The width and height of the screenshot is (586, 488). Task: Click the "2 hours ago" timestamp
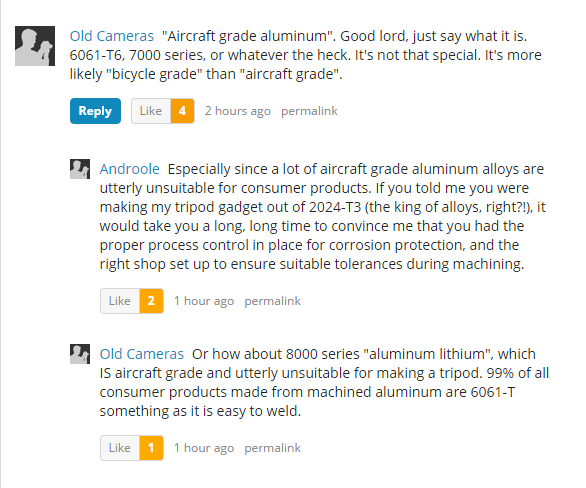[238, 111]
